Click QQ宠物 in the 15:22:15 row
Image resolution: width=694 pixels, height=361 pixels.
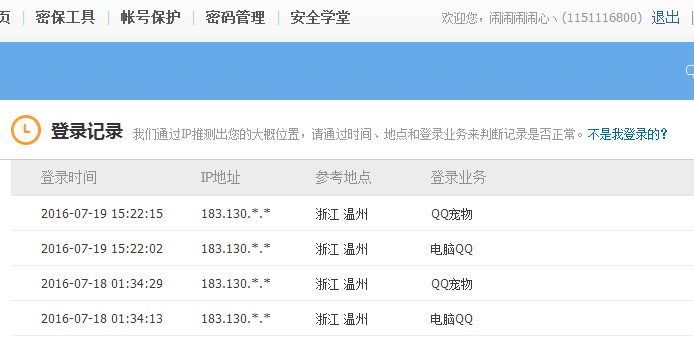(451, 214)
